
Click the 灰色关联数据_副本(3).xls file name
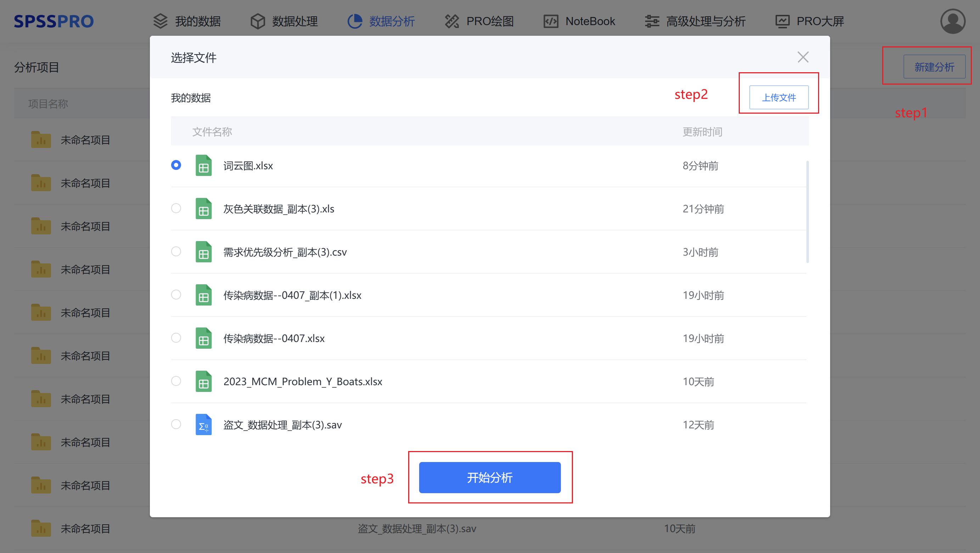(x=279, y=209)
